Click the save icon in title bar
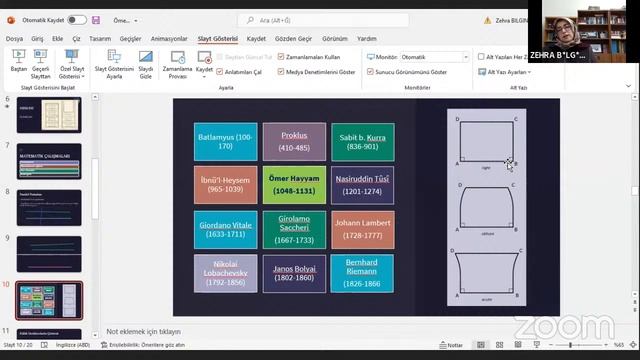640x360 pixels. click(x=96, y=20)
